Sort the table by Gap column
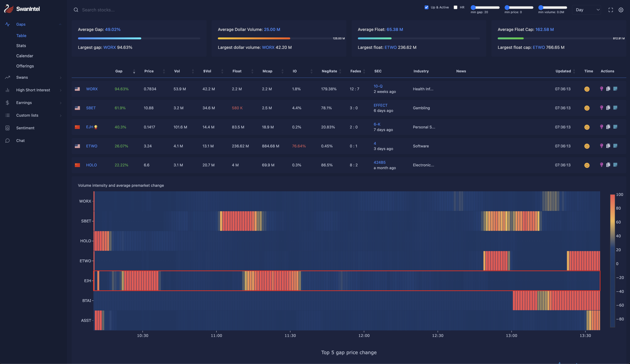The image size is (630, 364). pos(134,71)
